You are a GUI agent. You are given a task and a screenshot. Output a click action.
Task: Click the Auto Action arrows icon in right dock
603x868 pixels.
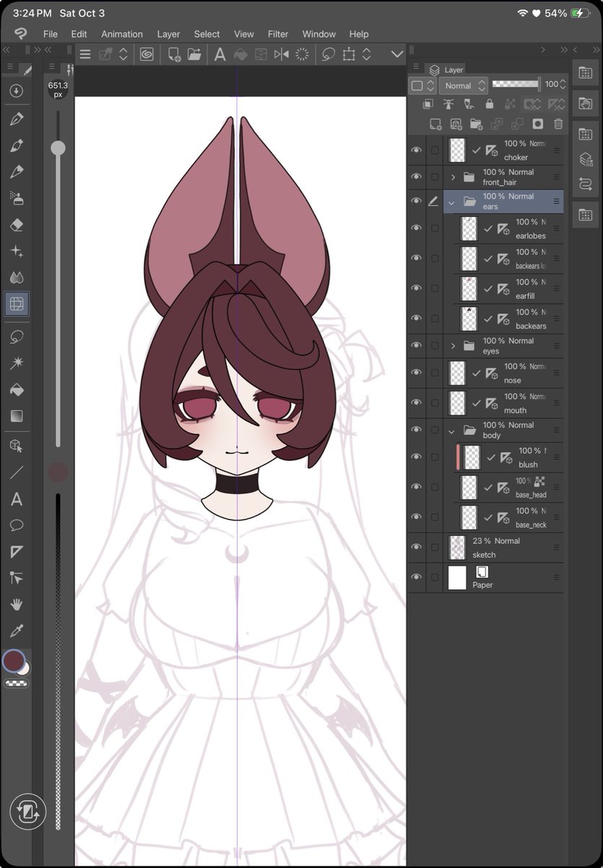click(586, 184)
